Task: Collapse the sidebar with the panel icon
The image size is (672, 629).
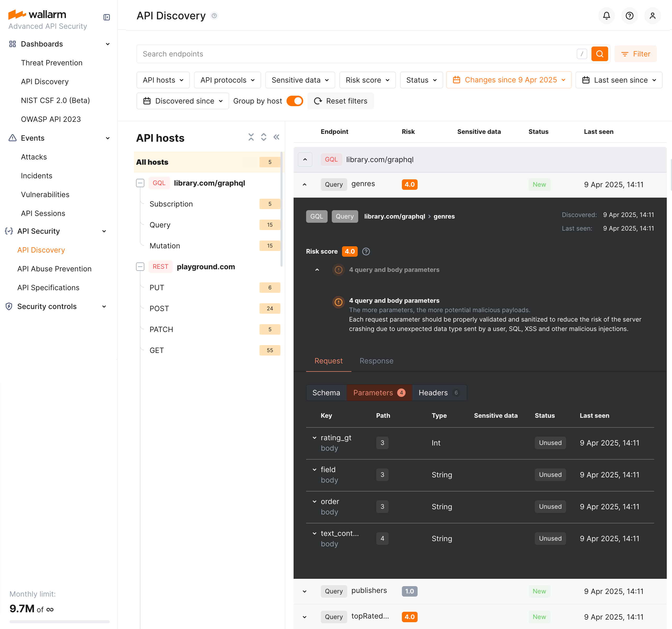Action: [x=106, y=17]
